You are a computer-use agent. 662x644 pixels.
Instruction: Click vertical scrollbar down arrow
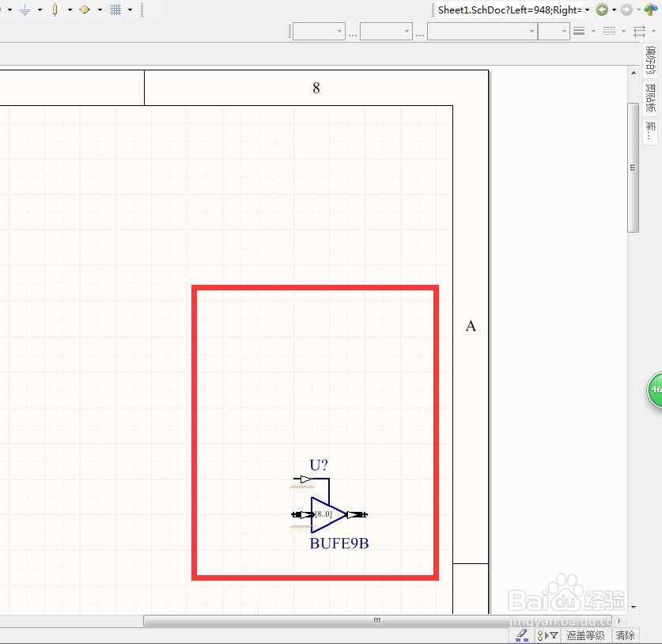[634, 607]
